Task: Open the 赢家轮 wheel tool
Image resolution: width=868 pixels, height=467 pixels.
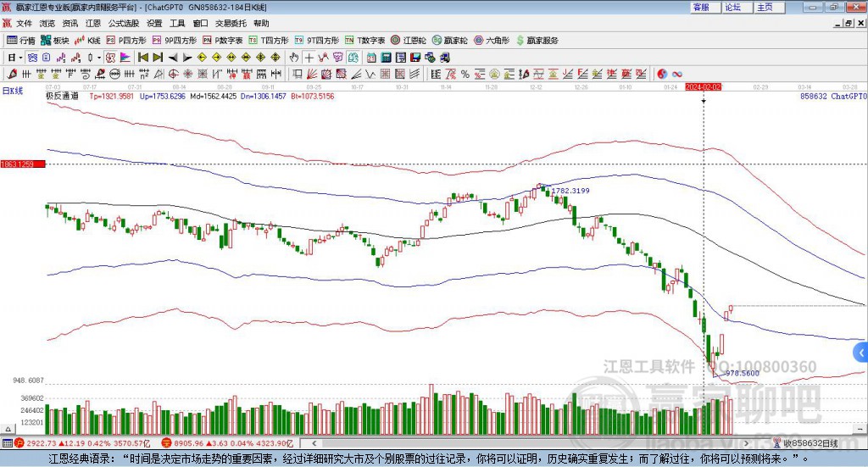Action: click(x=450, y=41)
